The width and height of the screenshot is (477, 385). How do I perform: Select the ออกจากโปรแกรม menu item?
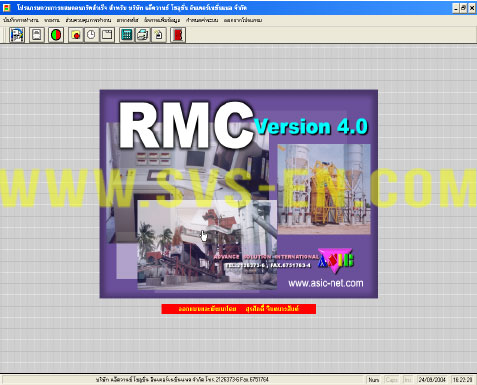point(243,20)
